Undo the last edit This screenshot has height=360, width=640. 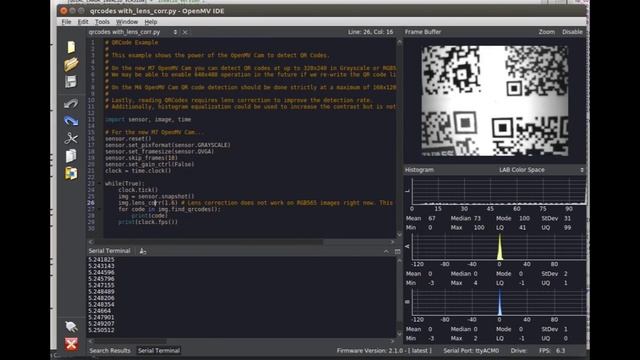click(x=71, y=104)
